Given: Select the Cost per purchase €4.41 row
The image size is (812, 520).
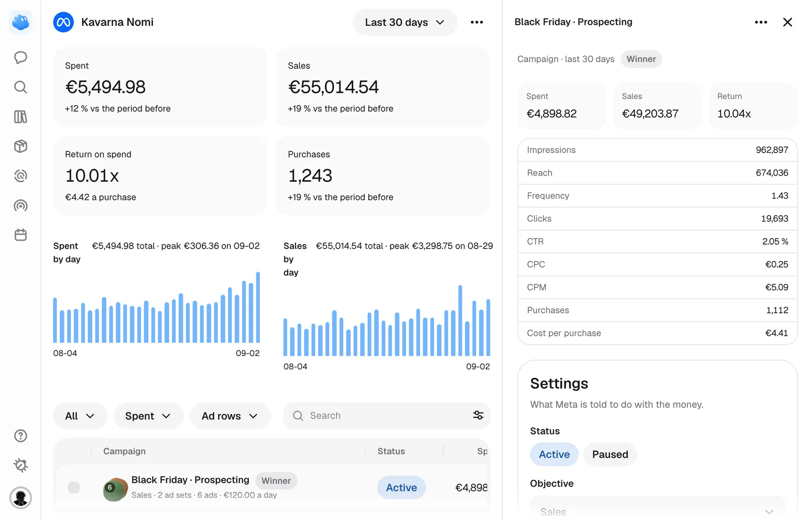Looking at the screenshot, I should (657, 333).
